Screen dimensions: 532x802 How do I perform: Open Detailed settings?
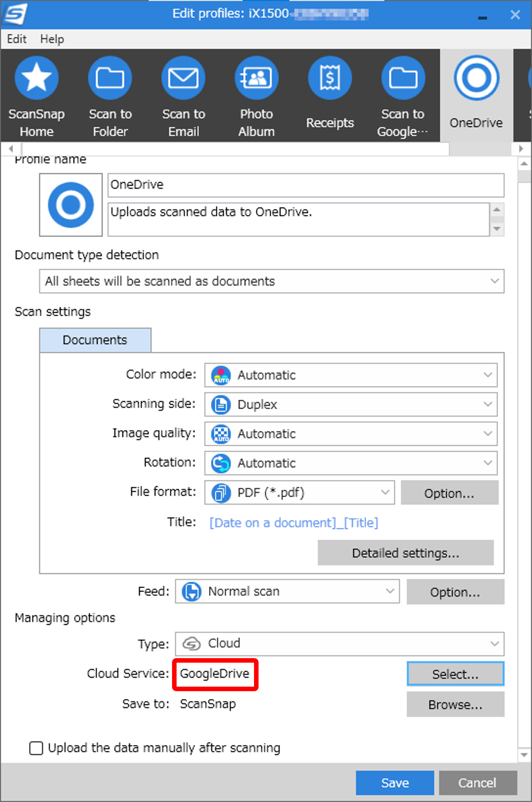click(x=405, y=552)
